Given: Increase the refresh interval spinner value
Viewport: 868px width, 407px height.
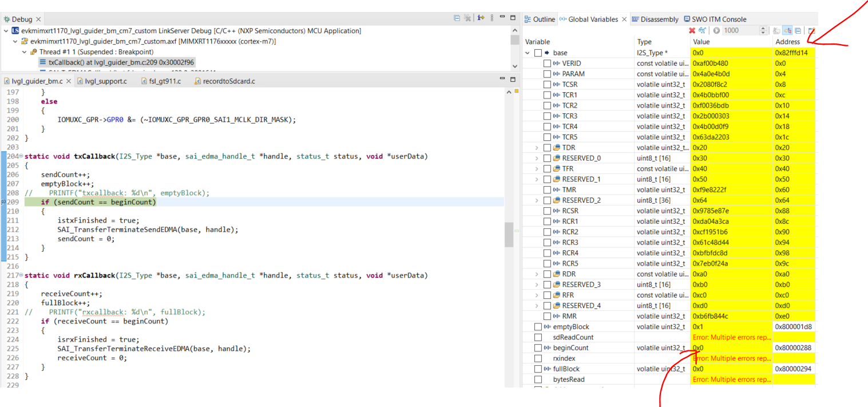Looking at the screenshot, I should tap(763, 28).
